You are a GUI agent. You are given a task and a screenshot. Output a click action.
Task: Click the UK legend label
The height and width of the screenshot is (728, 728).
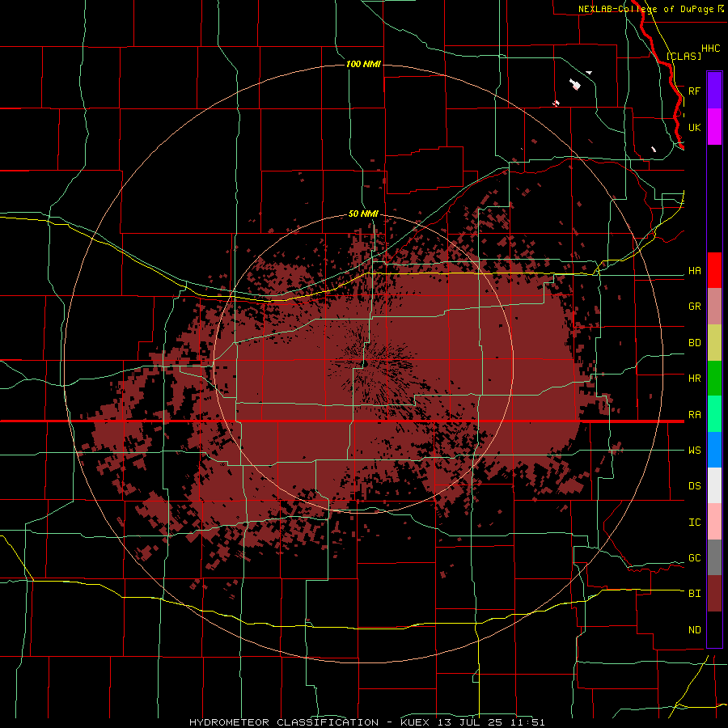point(694,127)
